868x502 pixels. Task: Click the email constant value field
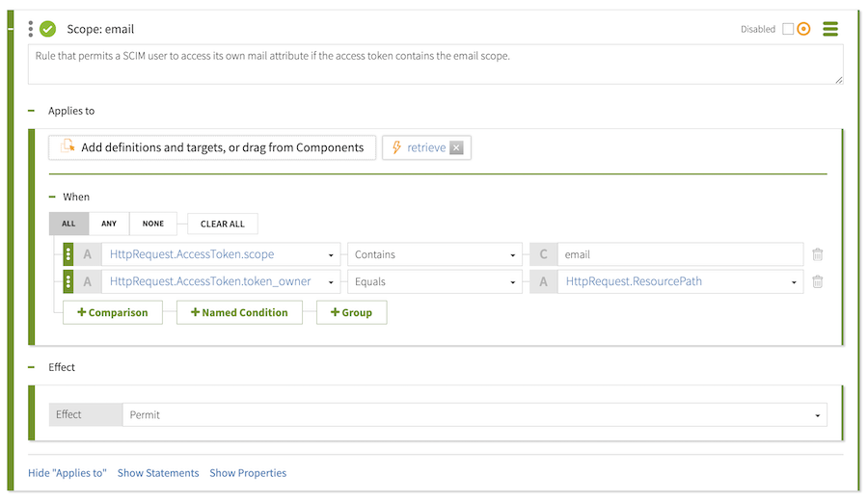click(x=680, y=255)
